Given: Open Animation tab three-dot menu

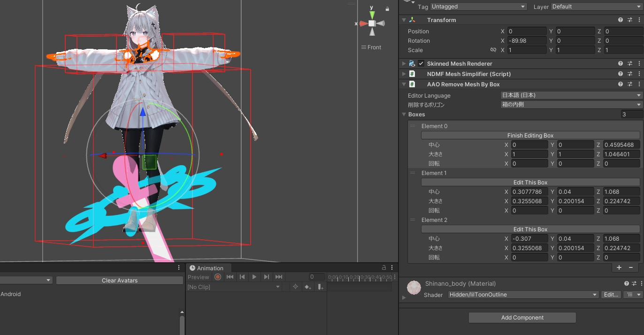Looking at the screenshot, I should (391, 267).
